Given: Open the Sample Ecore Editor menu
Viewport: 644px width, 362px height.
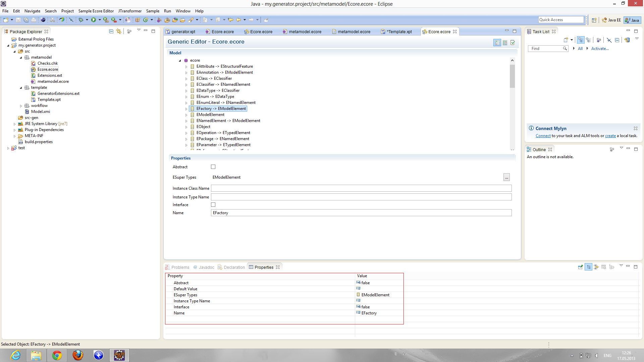Looking at the screenshot, I should (96, 11).
